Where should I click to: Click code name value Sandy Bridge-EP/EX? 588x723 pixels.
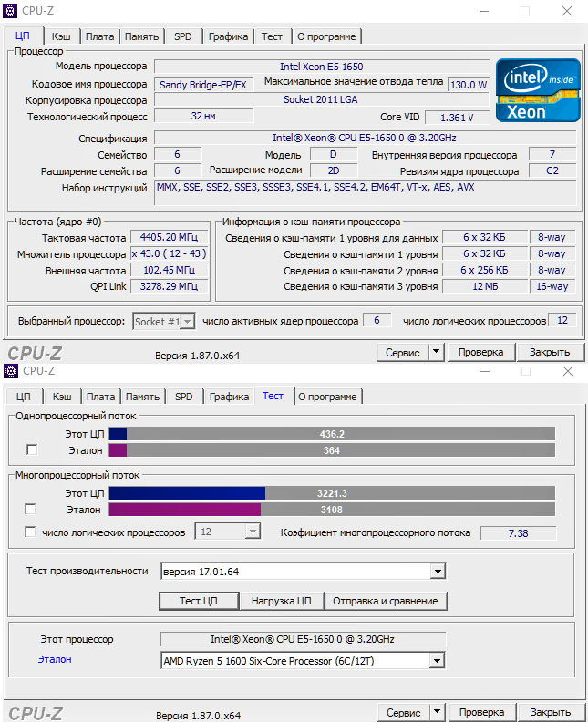(204, 85)
